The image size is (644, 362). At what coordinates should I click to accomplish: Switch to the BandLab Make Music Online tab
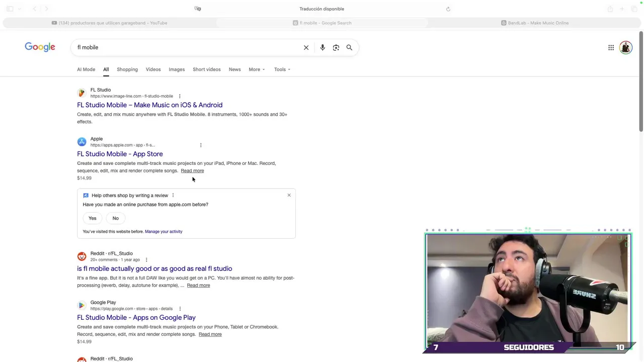click(x=535, y=23)
